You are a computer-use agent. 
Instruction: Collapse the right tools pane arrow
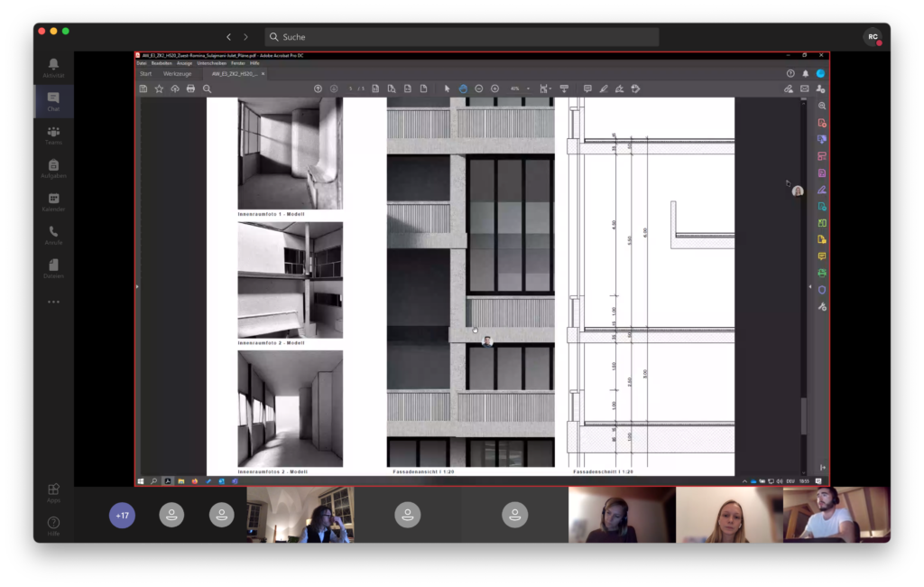[x=809, y=286]
